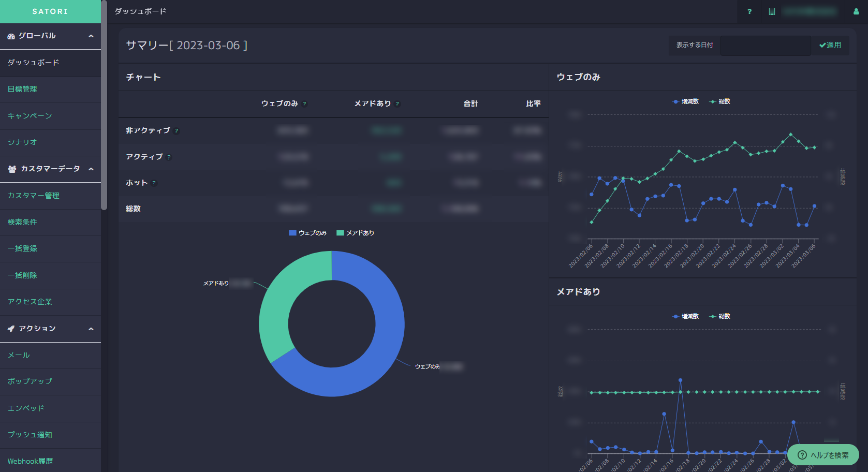868x472 pixels.
Task: Collapse the グローバル sidebar section
Action: (91, 36)
